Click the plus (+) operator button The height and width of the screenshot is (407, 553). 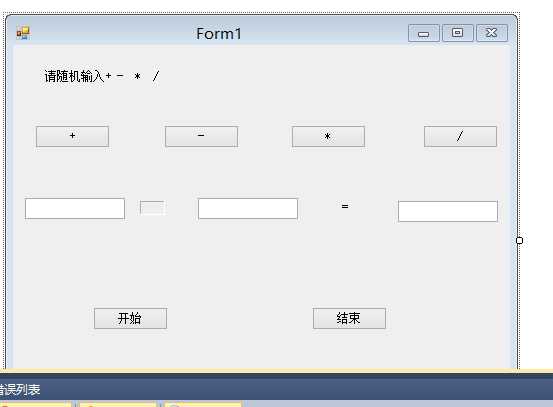(72, 136)
